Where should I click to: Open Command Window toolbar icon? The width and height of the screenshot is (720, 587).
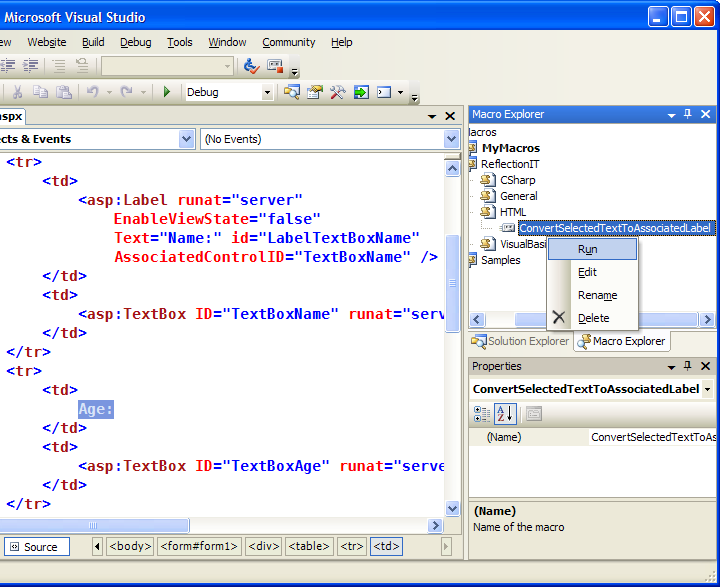click(x=384, y=92)
